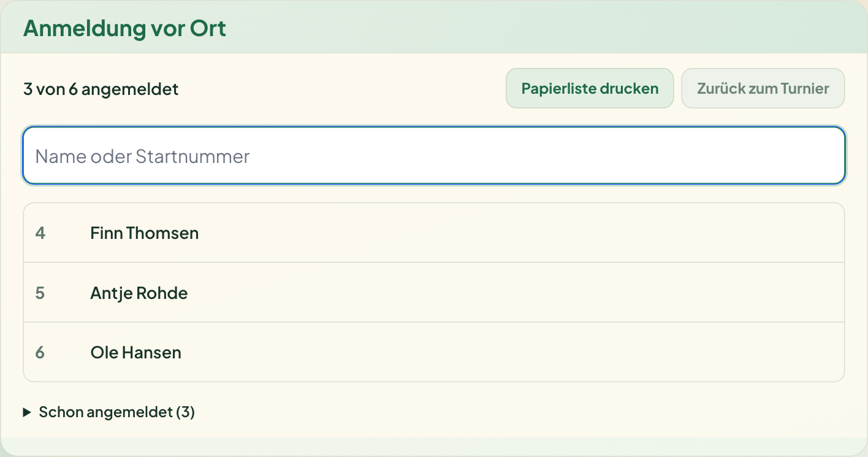Screen dimensions: 868x457
Task: Click the 3 von 6 angemeldet counter
Action: tap(101, 89)
